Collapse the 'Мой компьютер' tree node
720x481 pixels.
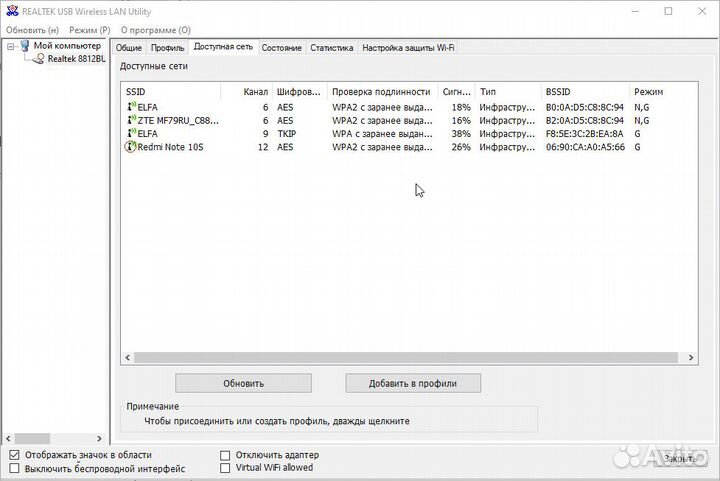click(x=11, y=46)
